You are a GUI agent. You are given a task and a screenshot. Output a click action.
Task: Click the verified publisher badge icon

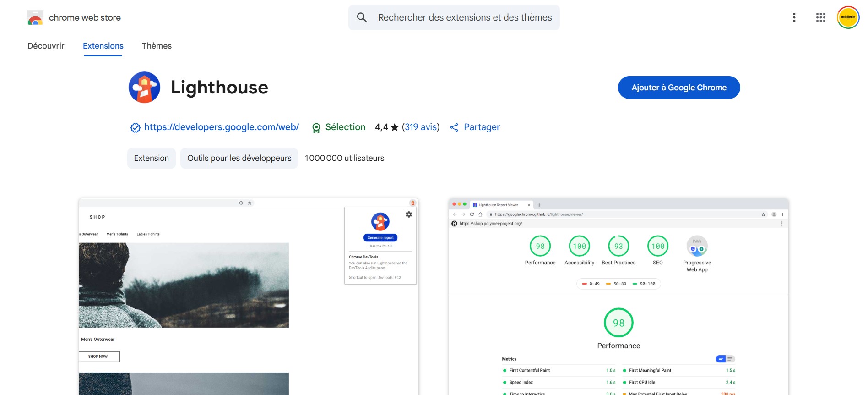pos(135,128)
